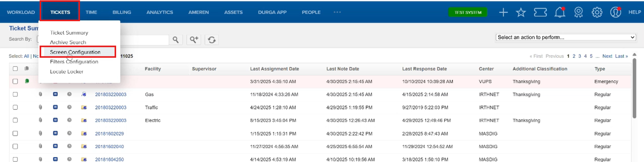644x162 pixels.
Task: Click the HELP link
Action: (x=635, y=12)
